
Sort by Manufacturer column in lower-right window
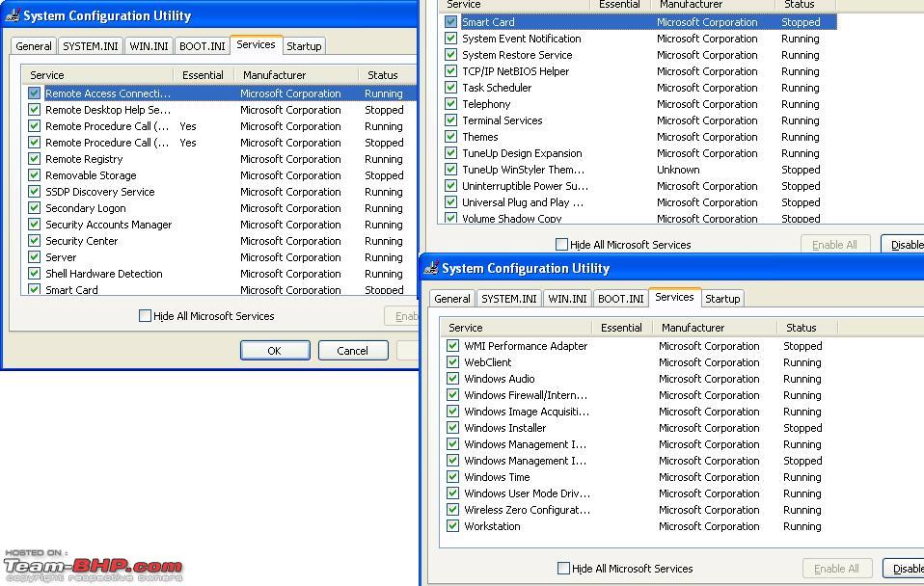point(715,328)
